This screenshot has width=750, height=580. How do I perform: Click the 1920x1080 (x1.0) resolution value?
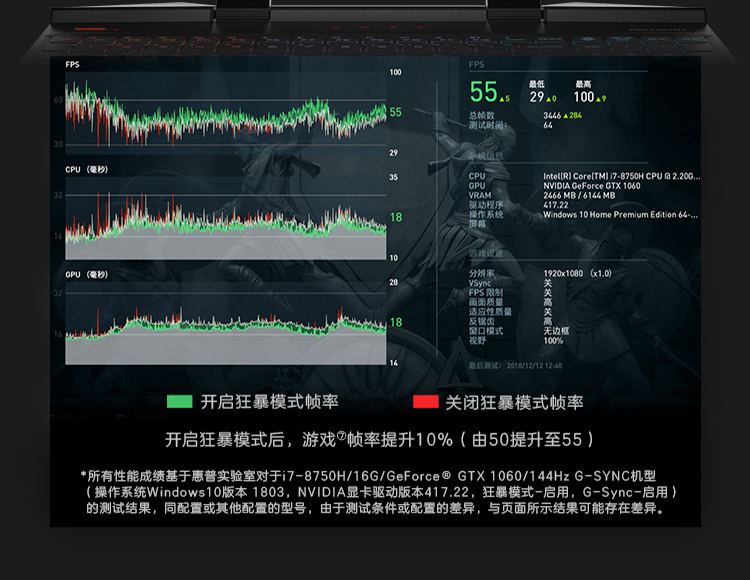[577, 274]
